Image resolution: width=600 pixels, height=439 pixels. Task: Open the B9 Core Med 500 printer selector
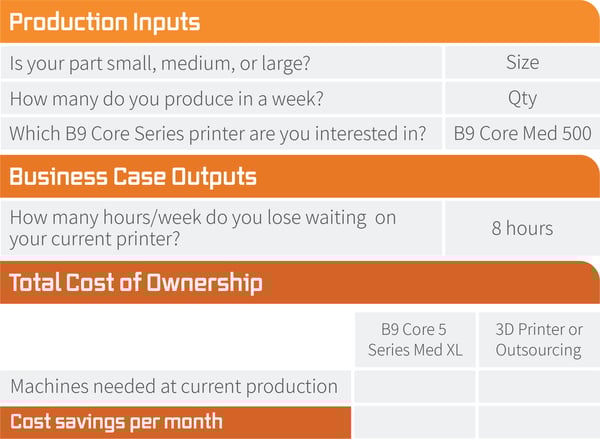pyautogui.click(x=523, y=133)
